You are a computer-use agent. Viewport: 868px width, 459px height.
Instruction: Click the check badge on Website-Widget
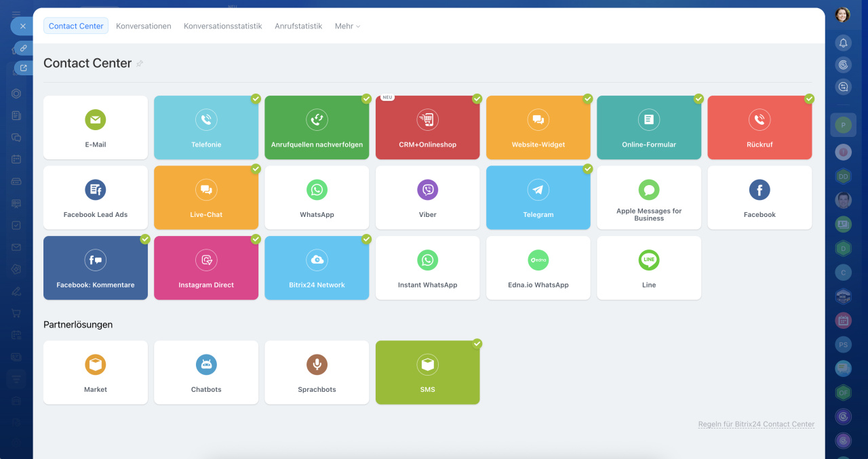(588, 98)
